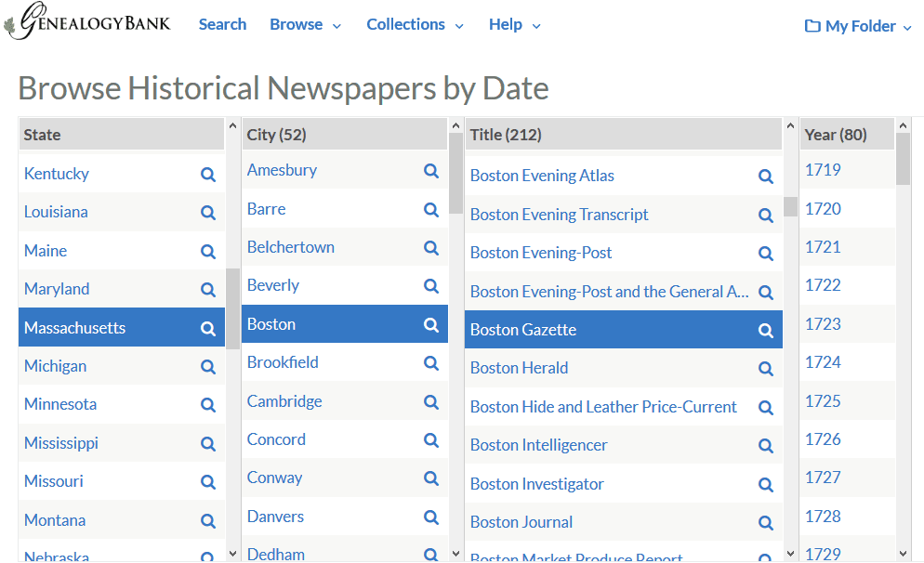This screenshot has height=563, width=924.
Task: Click the search icon in the Massachusetts row
Action: 207,329
